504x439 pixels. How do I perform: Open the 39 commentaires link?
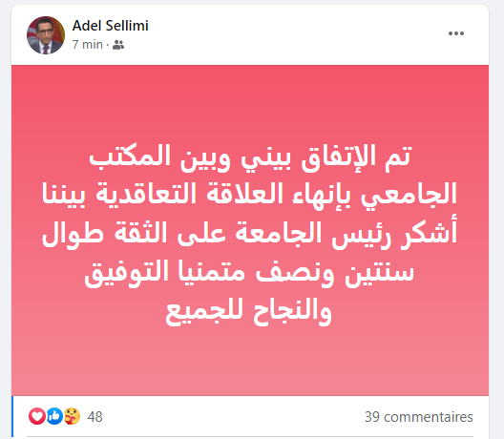click(x=418, y=417)
